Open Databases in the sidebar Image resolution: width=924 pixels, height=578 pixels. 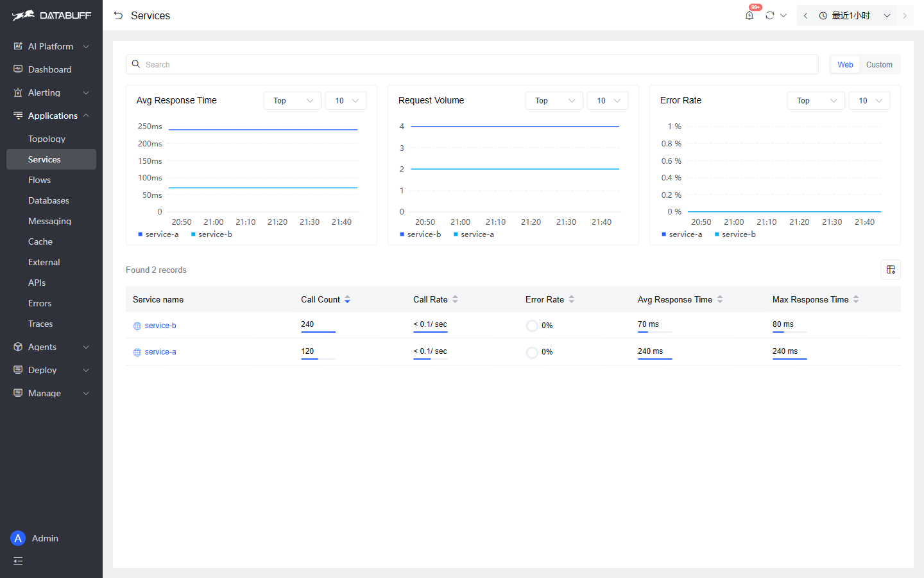coord(51,200)
